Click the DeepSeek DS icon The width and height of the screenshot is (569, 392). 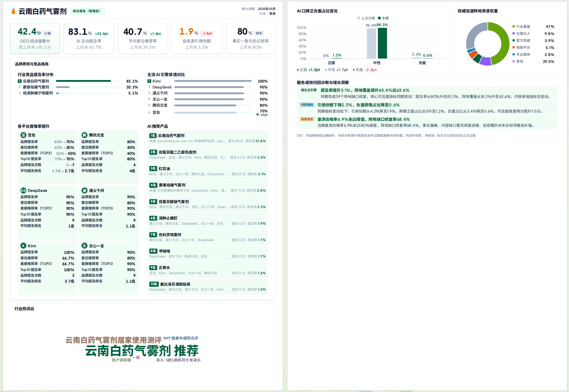[23, 190]
